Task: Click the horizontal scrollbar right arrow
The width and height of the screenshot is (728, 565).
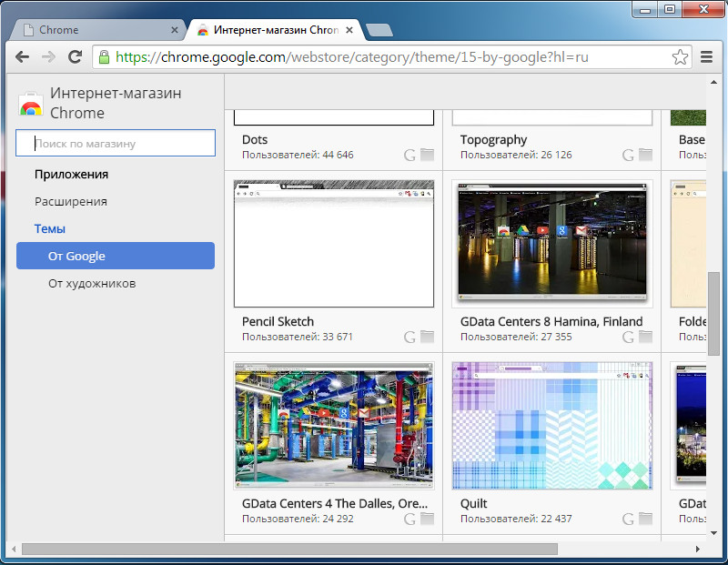Action: coord(697,550)
